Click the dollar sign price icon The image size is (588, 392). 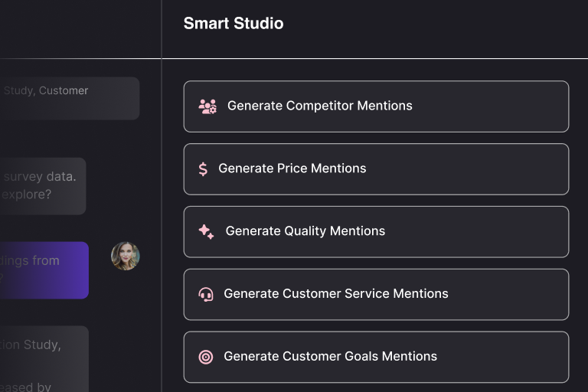(x=203, y=169)
